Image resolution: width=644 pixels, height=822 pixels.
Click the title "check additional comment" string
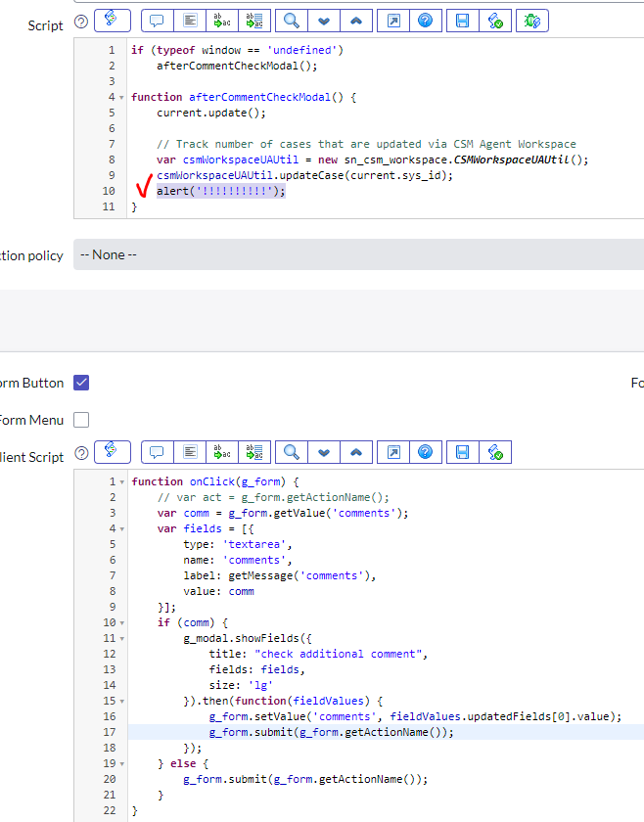click(x=339, y=654)
